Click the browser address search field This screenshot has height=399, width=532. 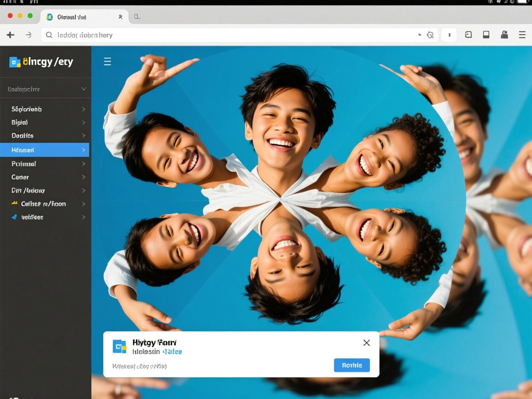[231, 35]
